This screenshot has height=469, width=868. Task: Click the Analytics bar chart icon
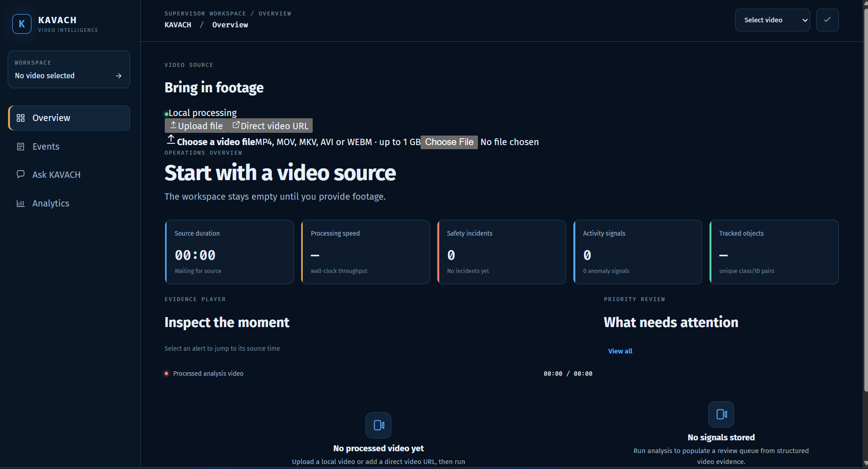pos(20,203)
